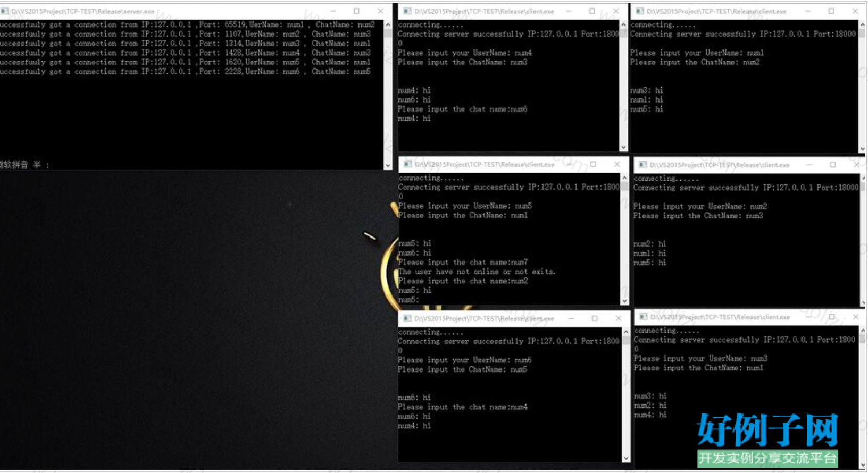This screenshot has width=868, height=473.
Task: Click 'Please input your UserName: num6' line
Action: click(x=465, y=360)
